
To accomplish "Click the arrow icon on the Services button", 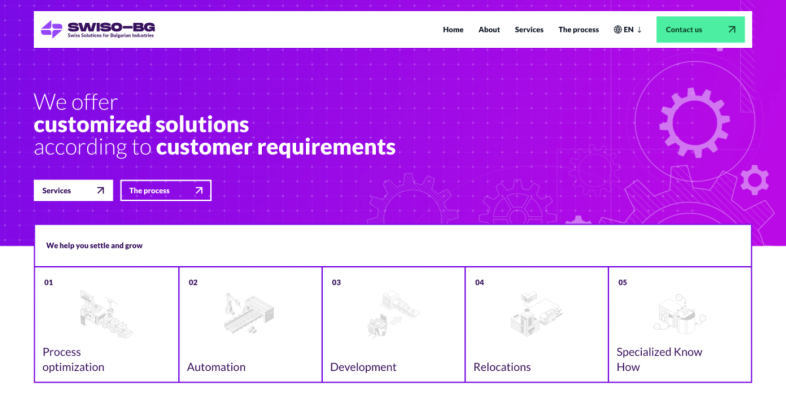I will coord(100,190).
